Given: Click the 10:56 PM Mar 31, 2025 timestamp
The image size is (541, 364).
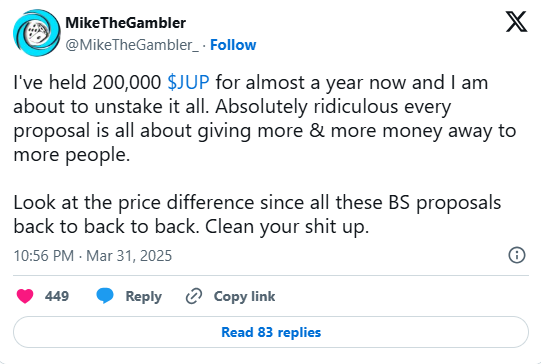Looking at the screenshot, I should (93, 256).
